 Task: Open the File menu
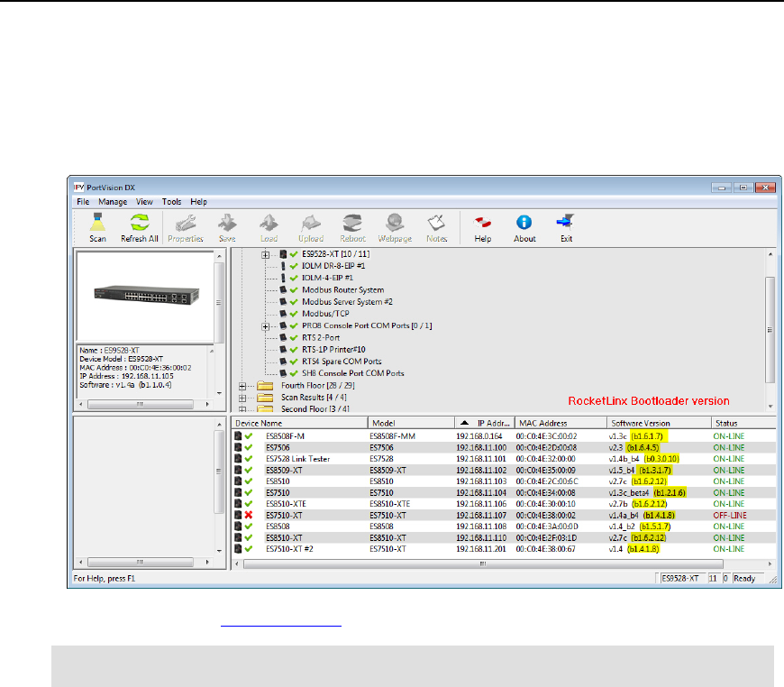pos(83,202)
